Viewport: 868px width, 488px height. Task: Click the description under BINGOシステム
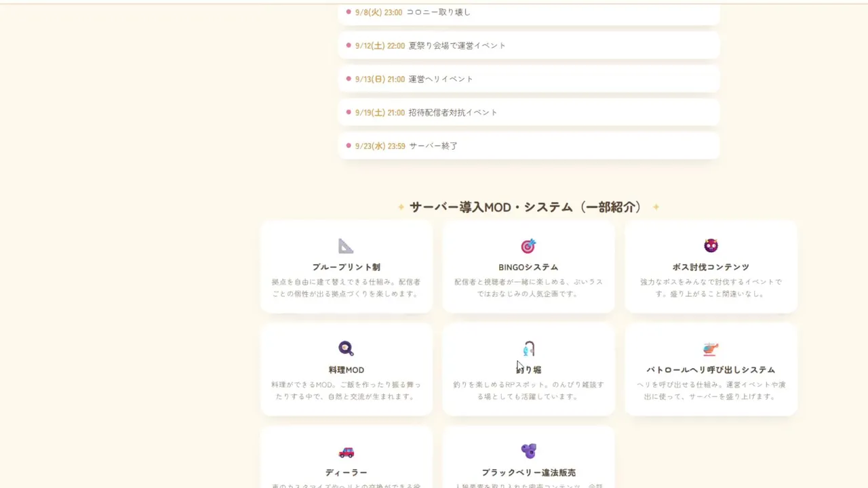[x=528, y=288]
